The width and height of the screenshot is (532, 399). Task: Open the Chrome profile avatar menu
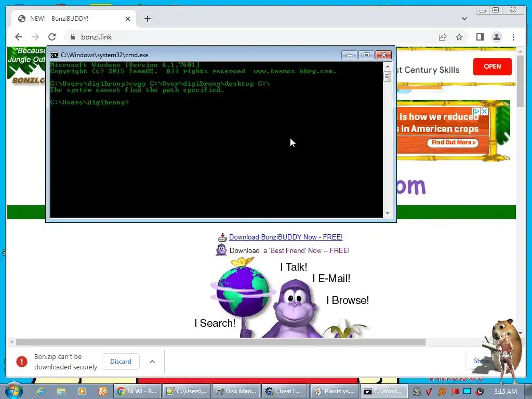[x=496, y=37]
